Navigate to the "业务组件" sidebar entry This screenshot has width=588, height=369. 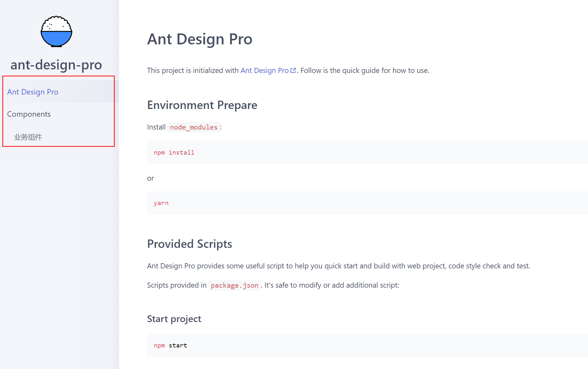tap(28, 137)
